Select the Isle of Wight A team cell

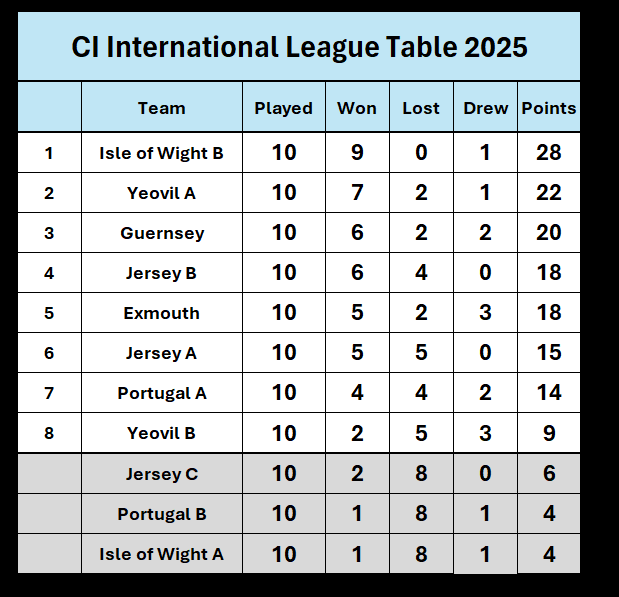pyautogui.click(x=161, y=554)
